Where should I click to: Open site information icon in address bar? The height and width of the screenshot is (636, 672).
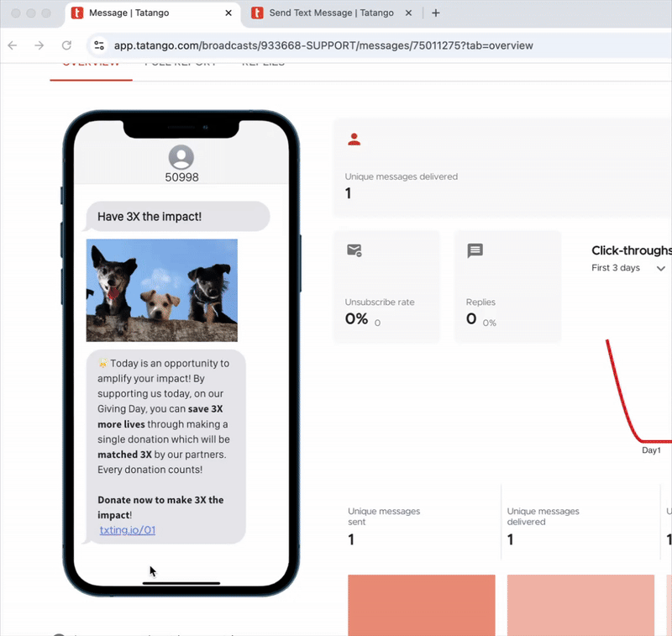[x=99, y=45]
